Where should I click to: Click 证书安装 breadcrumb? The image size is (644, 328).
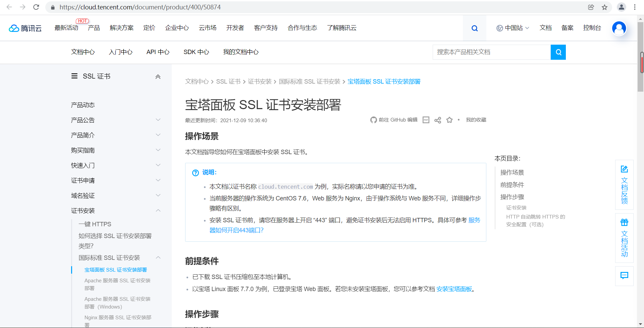click(260, 82)
